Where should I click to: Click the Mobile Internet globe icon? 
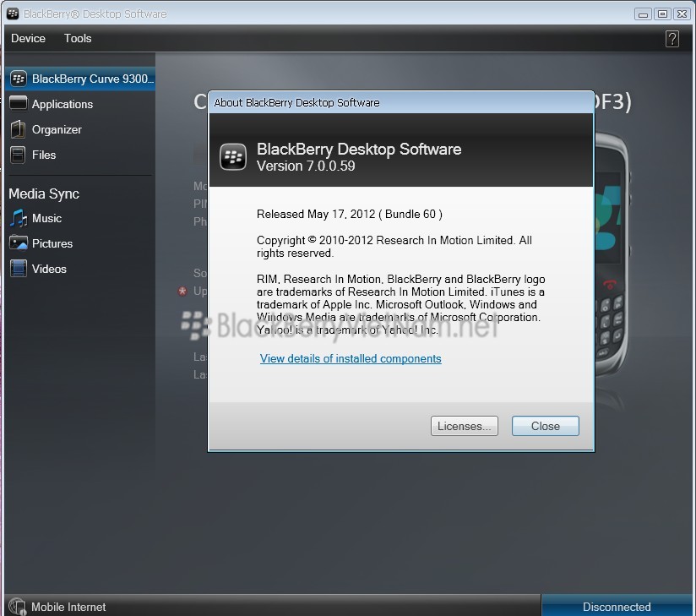(18, 606)
